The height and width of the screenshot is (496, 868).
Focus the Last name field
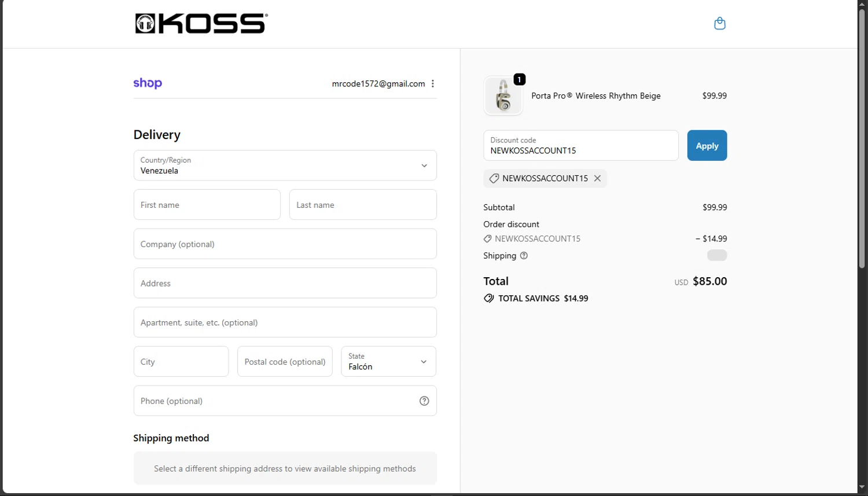363,205
